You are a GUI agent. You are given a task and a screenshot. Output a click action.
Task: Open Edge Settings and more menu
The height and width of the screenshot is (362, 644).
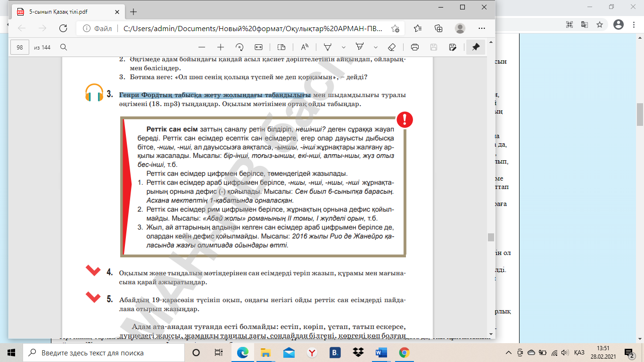click(481, 28)
